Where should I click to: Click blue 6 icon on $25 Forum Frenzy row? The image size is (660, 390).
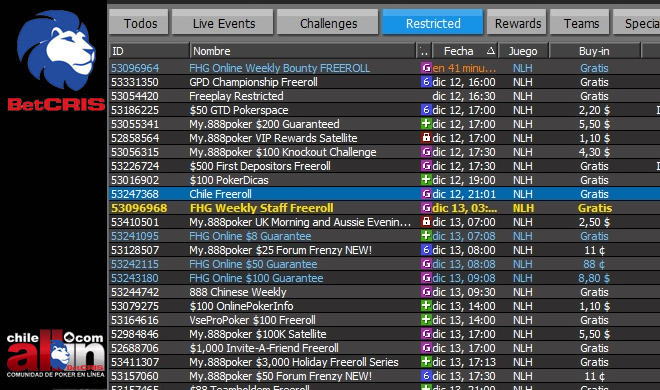[426, 250]
